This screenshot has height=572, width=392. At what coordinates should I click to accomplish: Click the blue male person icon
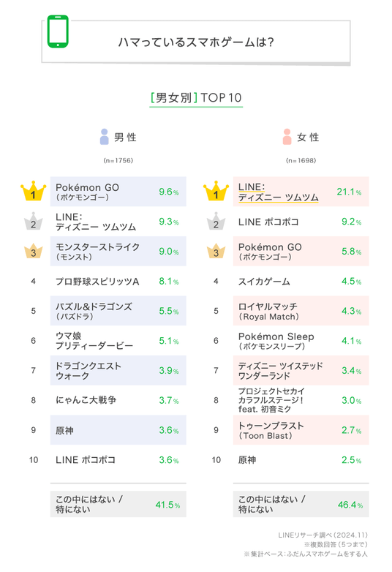pyautogui.click(x=105, y=137)
